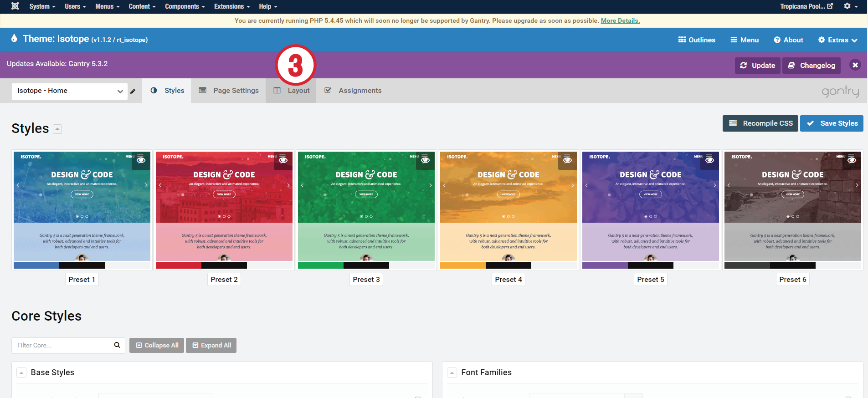Click Recompile CSS
Viewport: 868px width, 398px height.
[760, 123]
